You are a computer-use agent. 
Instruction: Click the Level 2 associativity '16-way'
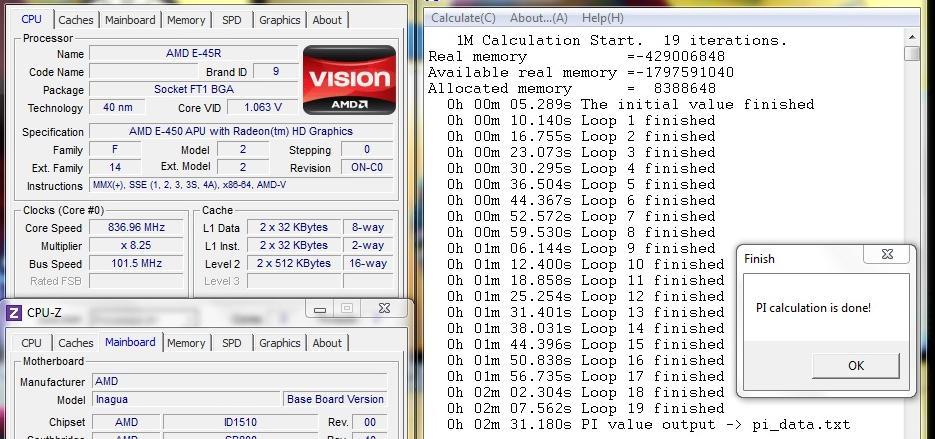pyautogui.click(x=368, y=263)
